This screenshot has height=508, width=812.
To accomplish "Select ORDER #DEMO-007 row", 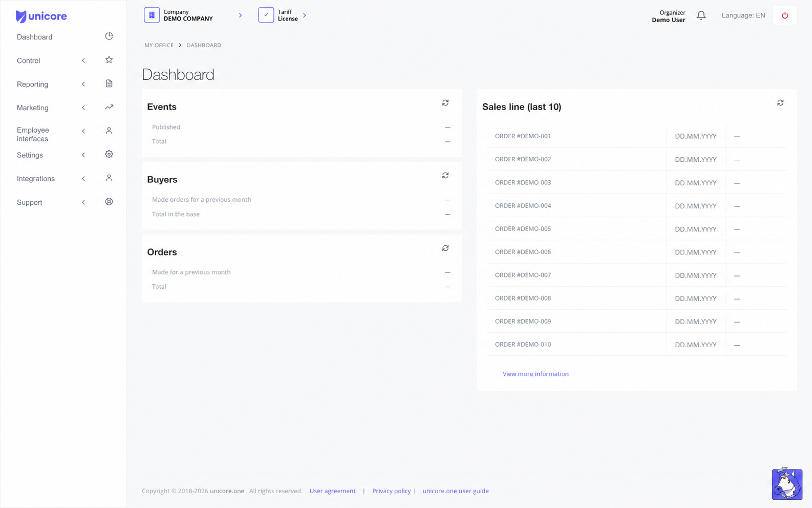I will pos(637,275).
